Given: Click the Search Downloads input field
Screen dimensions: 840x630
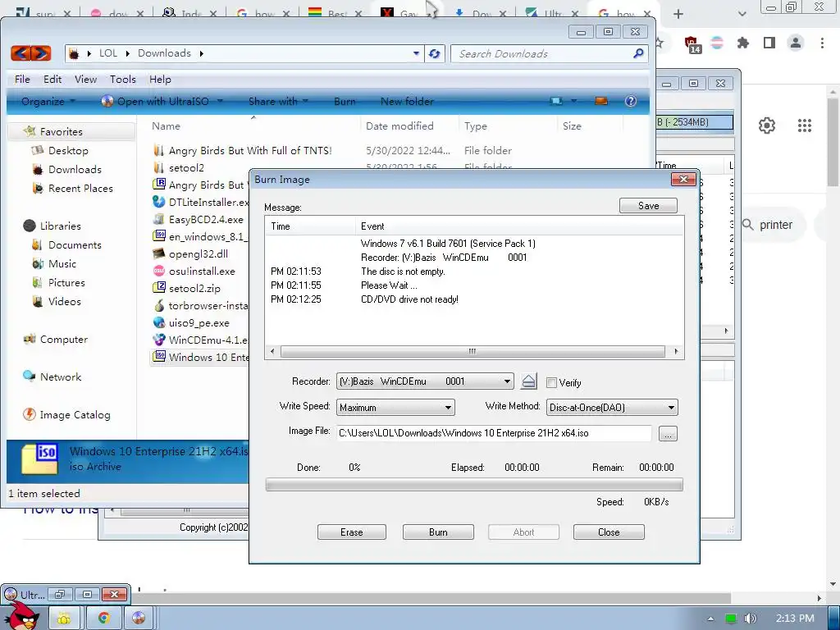Looking at the screenshot, I should 541,53.
